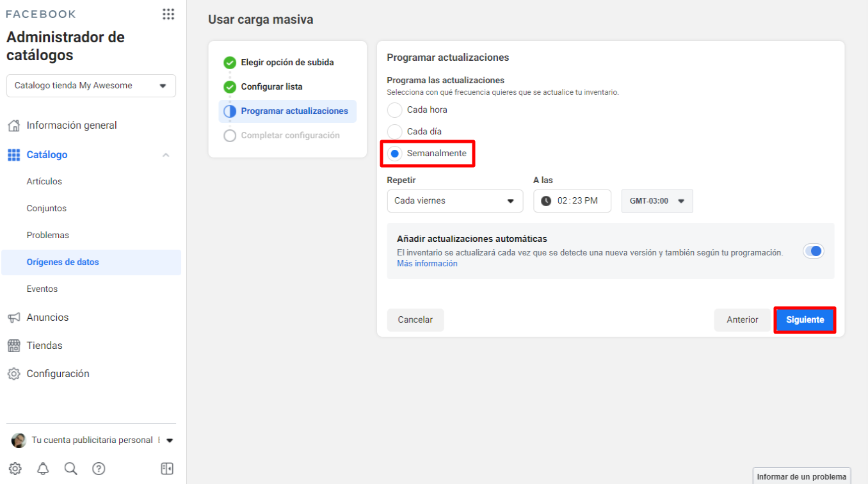Click empty circle of Completar configuración
Image resolution: width=868 pixels, height=484 pixels.
tap(230, 136)
